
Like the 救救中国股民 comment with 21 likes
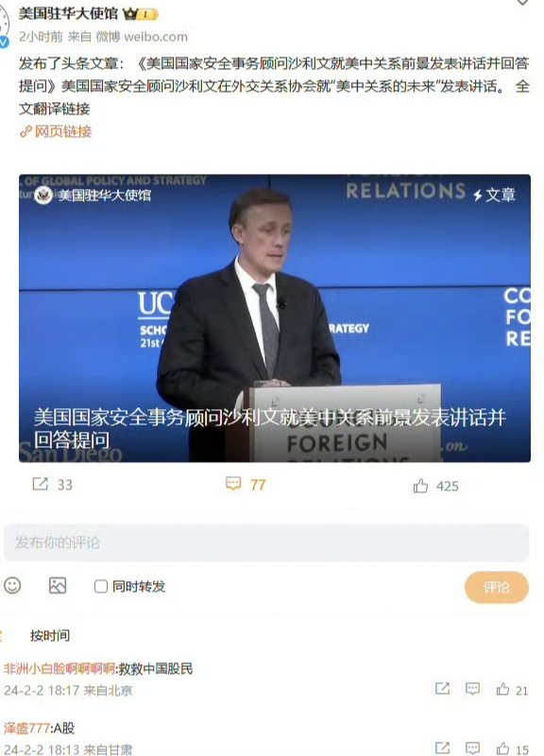tap(503, 690)
